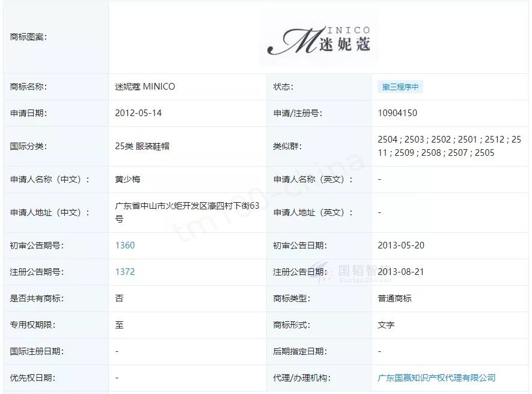The height and width of the screenshot is (394, 532).
Task: Click the 商标类型 label
Action: 292,298
